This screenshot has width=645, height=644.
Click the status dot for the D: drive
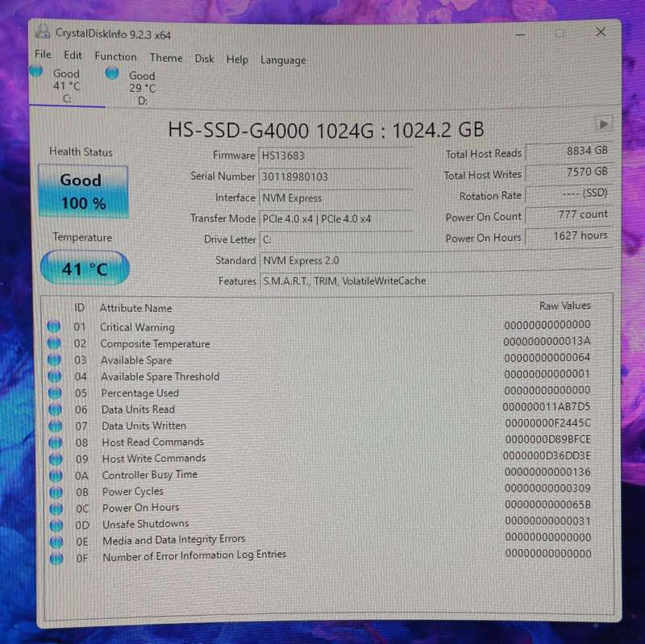pos(112,73)
